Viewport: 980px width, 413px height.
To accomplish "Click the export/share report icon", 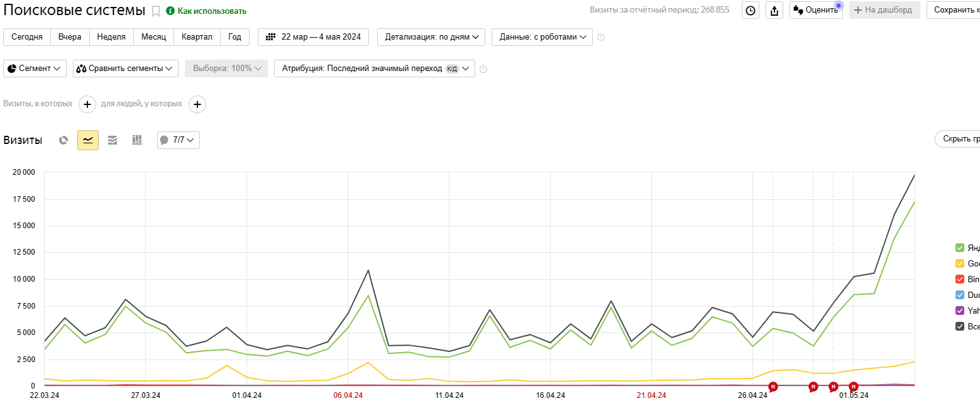I will tap(774, 10).
